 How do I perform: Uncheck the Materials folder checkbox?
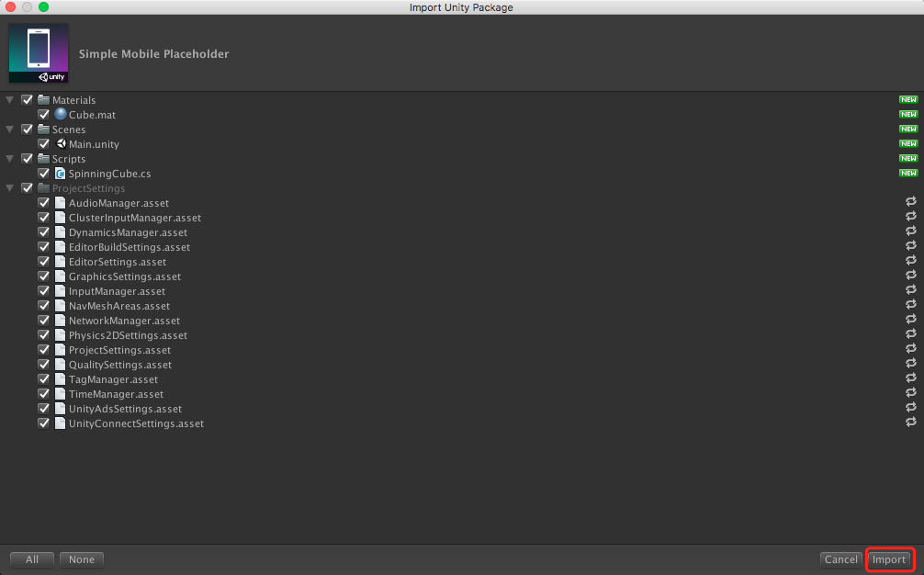pos(28,99)
